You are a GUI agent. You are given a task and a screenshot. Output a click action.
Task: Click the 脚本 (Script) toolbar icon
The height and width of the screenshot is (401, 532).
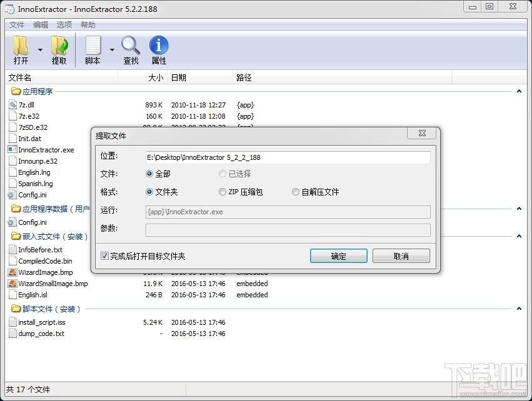tap(93, 46)
